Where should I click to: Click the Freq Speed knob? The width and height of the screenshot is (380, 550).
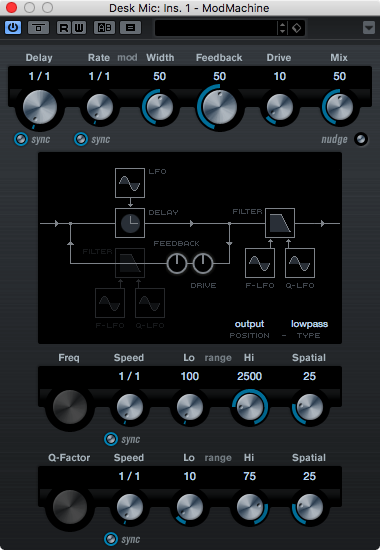click(129, 407)
